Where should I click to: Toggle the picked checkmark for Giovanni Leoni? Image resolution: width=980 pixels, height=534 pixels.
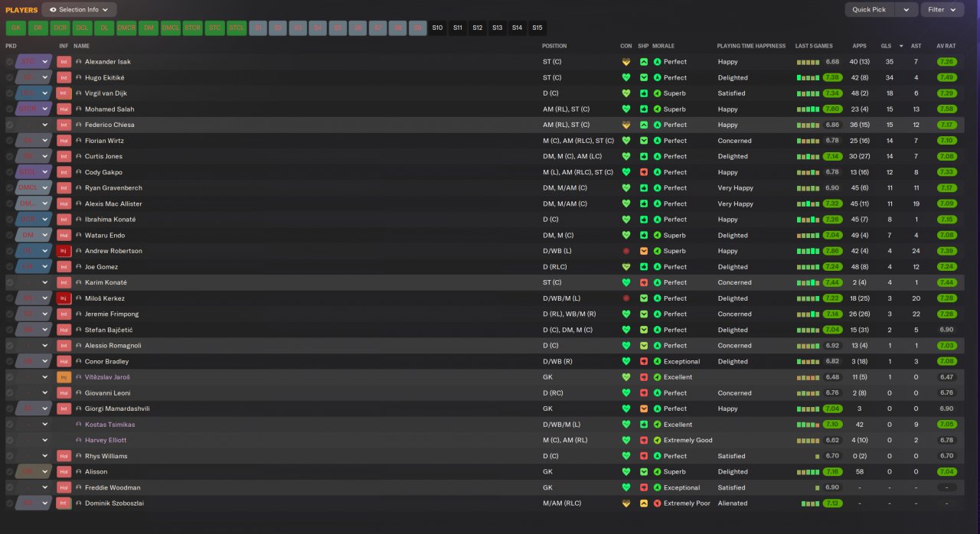click(9, 393)
